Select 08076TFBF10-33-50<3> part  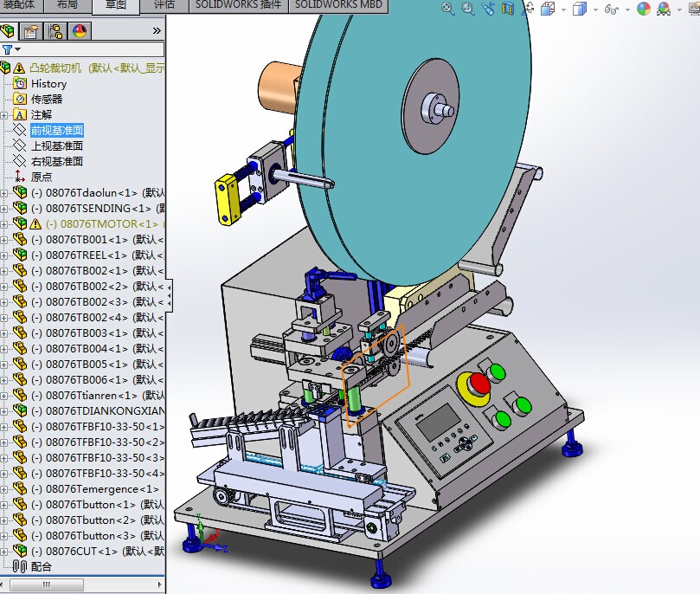click(97, 458)
